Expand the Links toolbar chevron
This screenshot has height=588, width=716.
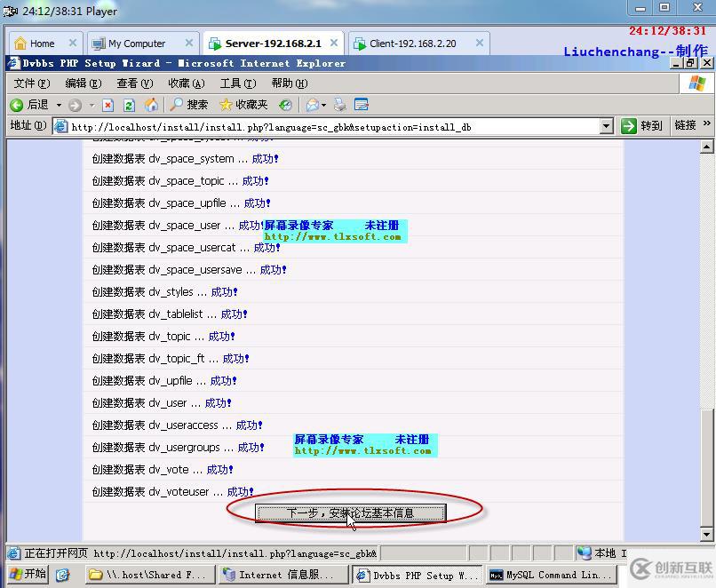coord(706,123)
